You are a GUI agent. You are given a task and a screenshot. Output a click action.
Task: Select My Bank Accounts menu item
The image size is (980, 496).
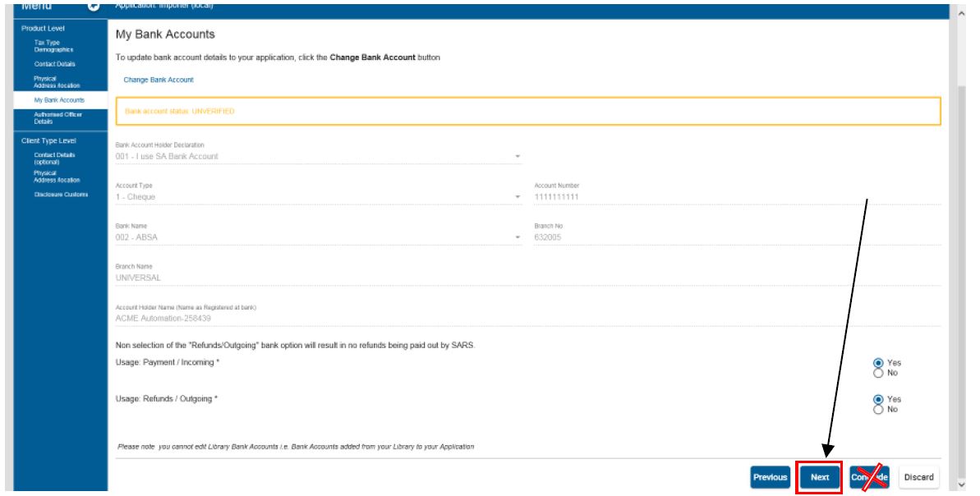click(x=59, y=100)
